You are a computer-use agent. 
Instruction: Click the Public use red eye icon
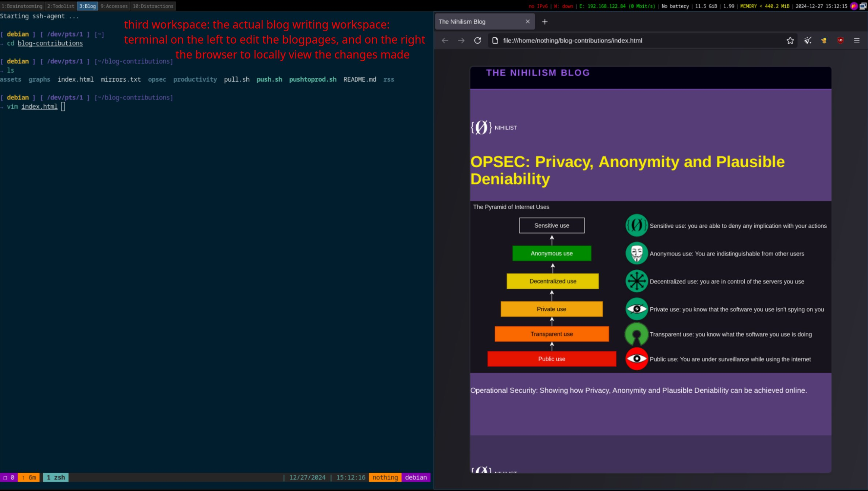click(636, 359)
